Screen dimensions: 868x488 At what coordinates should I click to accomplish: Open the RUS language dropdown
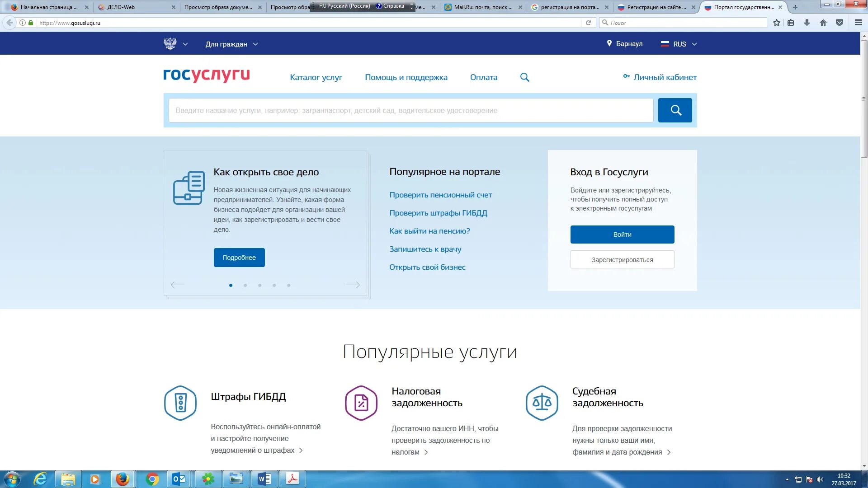679,44
